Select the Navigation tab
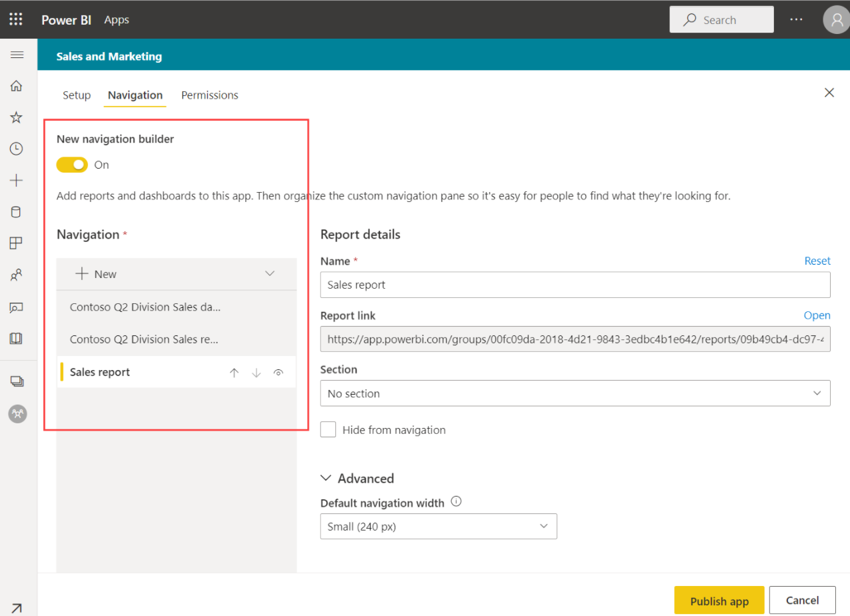This screenshot has height=616, width=850. tap(135, 95)
